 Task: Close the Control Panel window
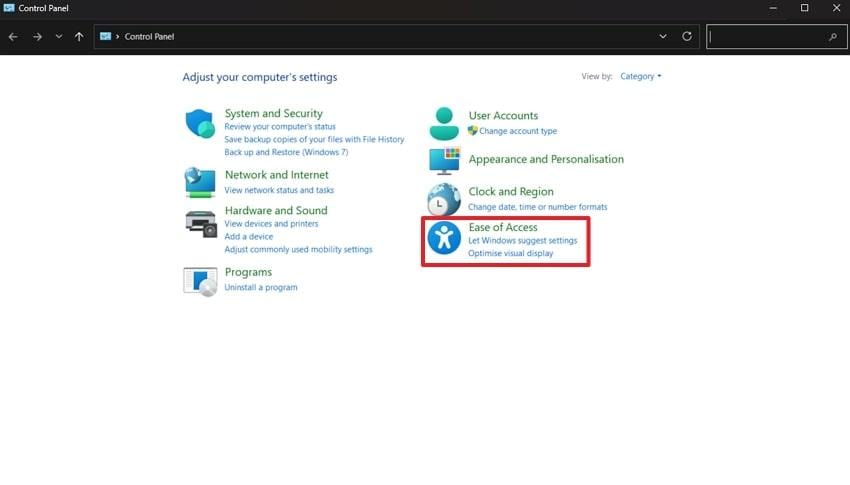coord(836,8)
